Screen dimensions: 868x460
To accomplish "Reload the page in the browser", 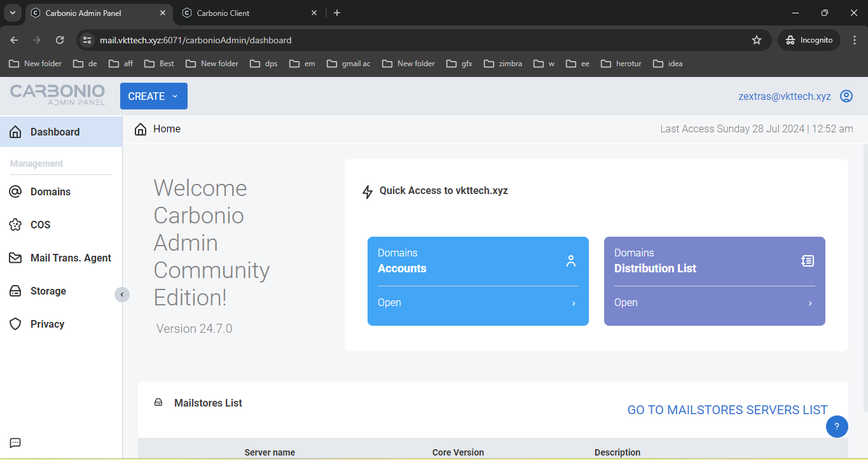I will click(60, 40).
